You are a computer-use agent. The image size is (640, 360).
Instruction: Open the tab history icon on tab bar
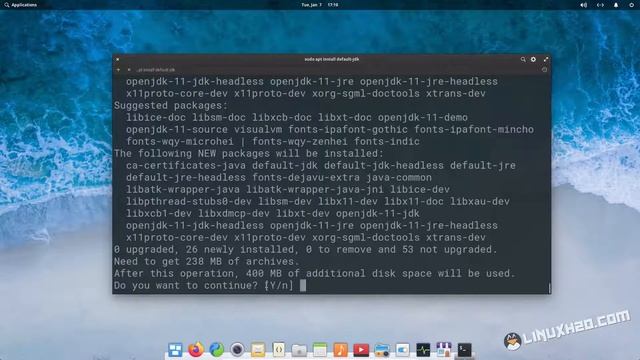pos(544,70)
